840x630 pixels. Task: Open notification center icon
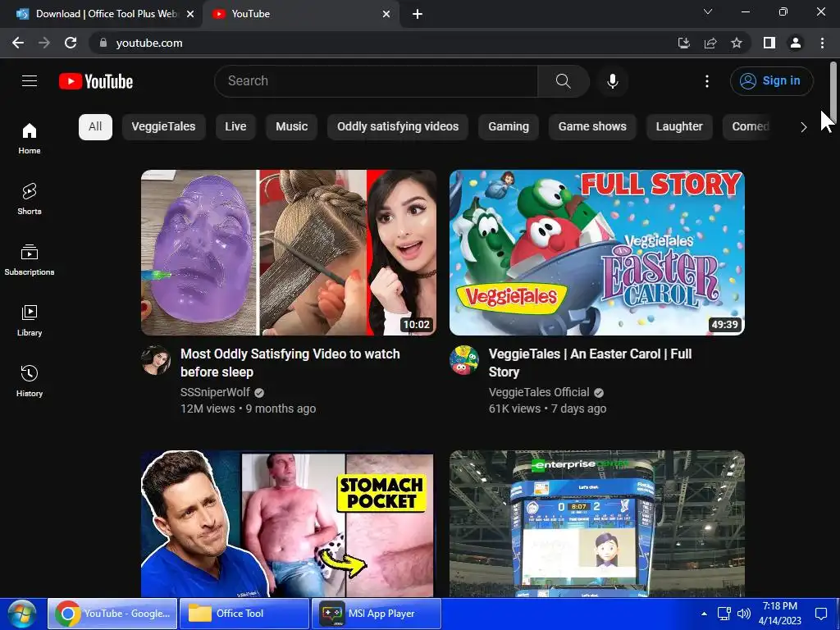[820, 614]
